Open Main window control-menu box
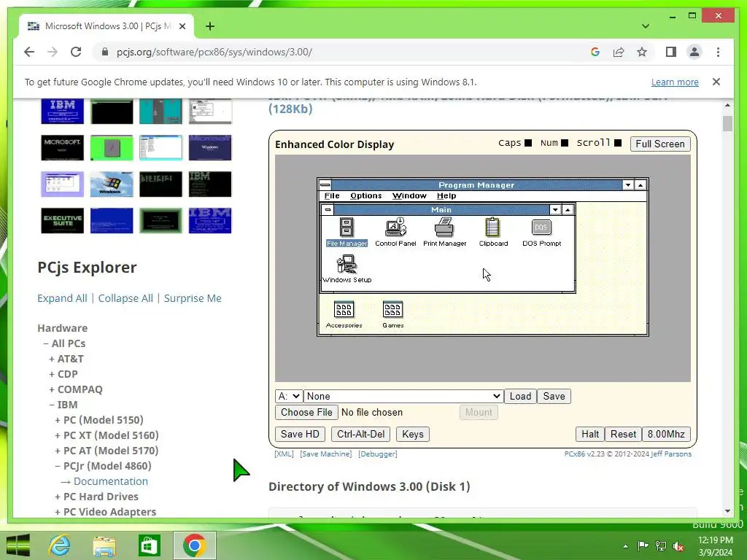 click(328, 209)
